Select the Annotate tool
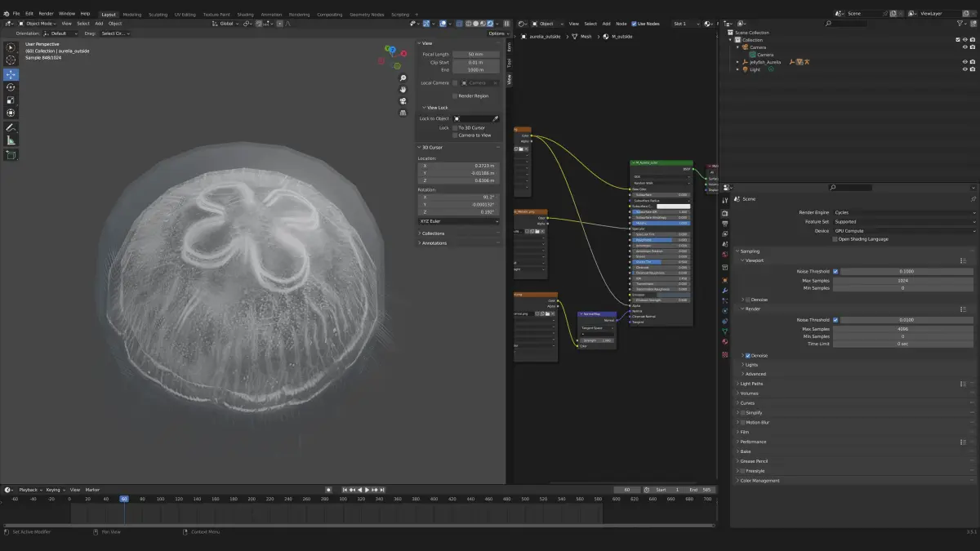This screenshot has width=980, height=551. [11, 128]
